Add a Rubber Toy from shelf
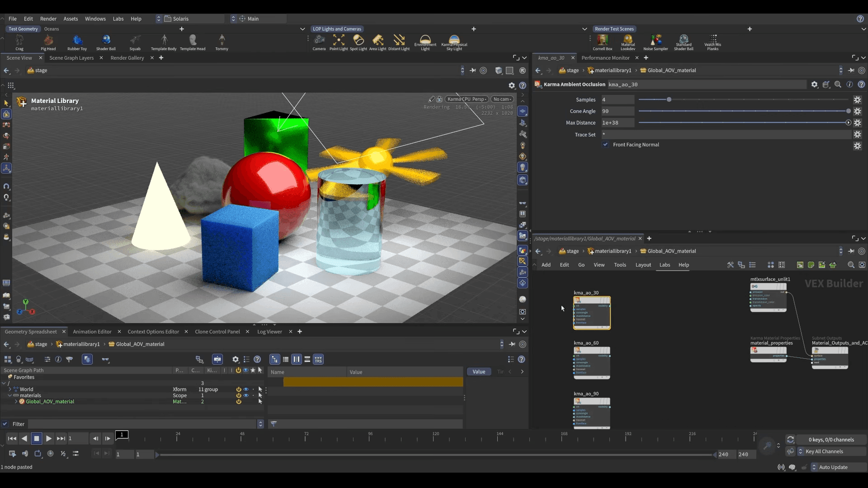This screenshot has height=488, width=868. [x=77, y=42]
